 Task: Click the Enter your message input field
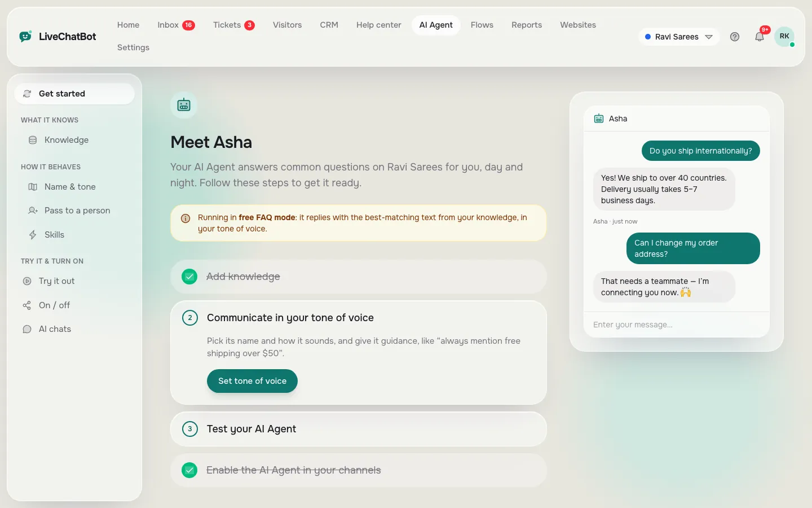pos(677,325)
